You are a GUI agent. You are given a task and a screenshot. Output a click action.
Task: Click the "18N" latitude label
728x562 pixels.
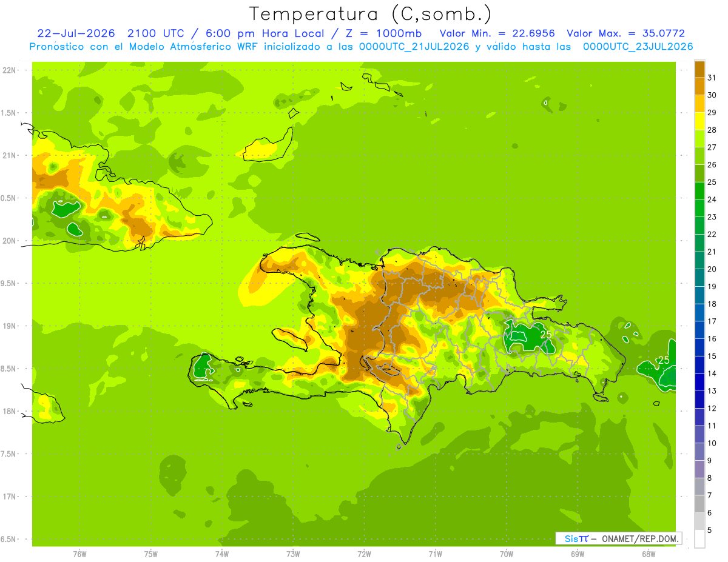point(10,412)
